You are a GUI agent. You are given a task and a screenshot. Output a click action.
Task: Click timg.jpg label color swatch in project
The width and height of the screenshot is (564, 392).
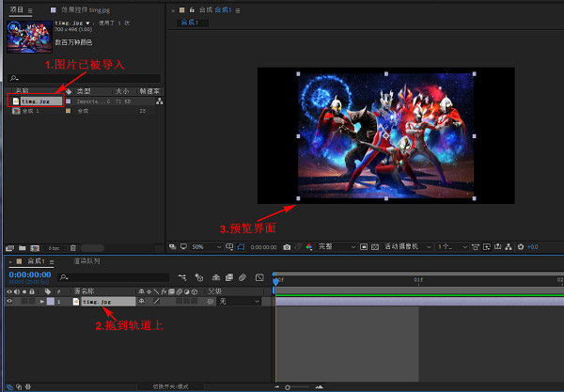click(68, 102)
